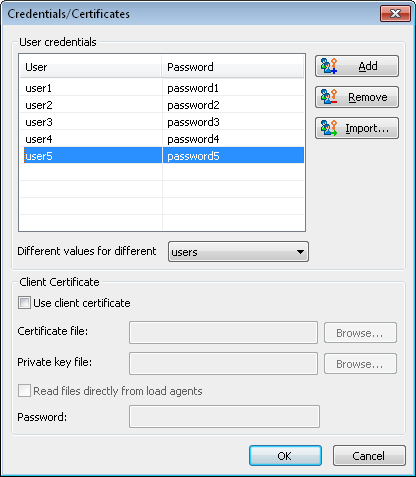Image resolution: width=416 pixels, height=477 pixels.
Task: Open the Different values for different dropdown
Action: pyautogui.click(x=238, y=252)
